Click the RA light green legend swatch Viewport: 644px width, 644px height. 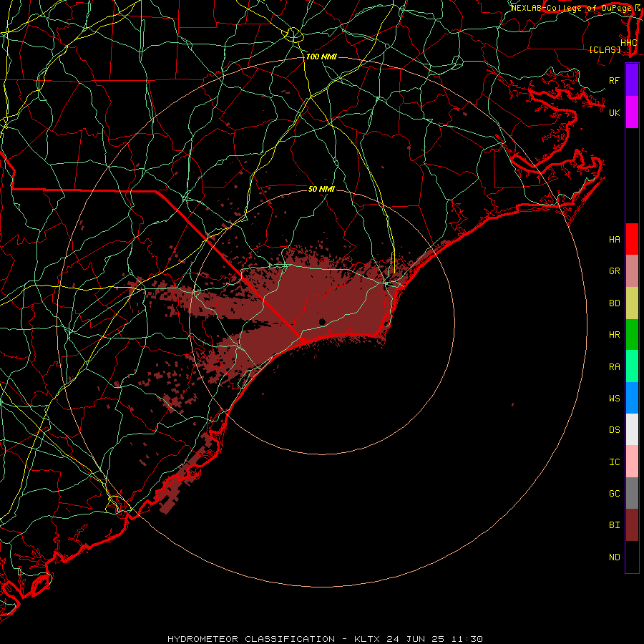pyautogui.click(x=632, y=366)
